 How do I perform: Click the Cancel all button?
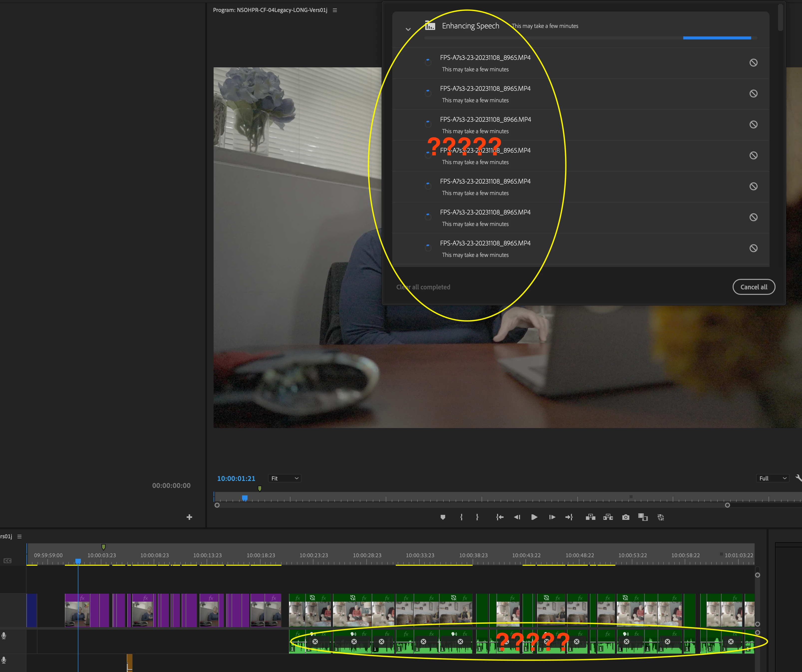click(754, 287)
